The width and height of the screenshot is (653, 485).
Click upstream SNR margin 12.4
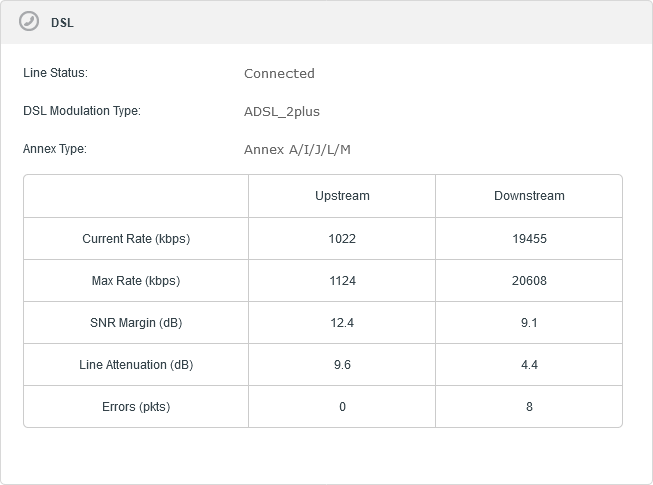click(342, 323)
